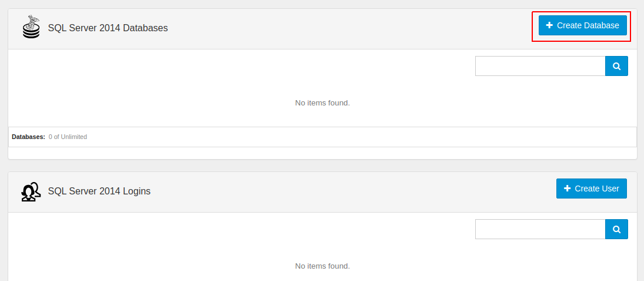Image resolution: width=644 pixels, height=281 pixels.
Task: Click "No items found." in Logins panel
Action: click(x=322, y=266)
